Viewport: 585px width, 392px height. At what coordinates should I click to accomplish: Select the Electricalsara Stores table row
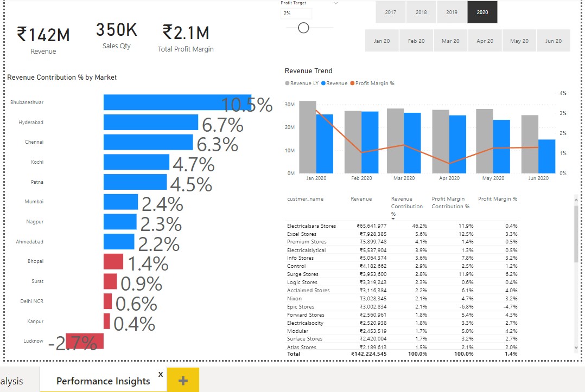coord(402,226)
